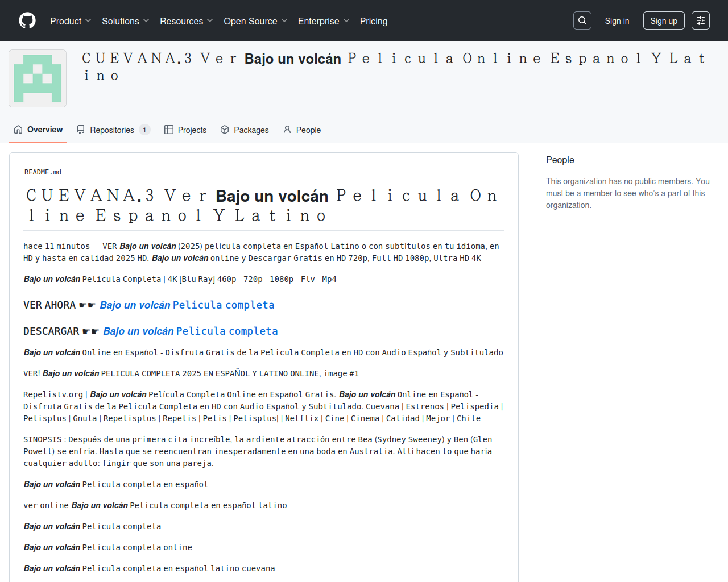Click the People sidebar heading
This screenshot has width=728, height=582.
point(560,160)
